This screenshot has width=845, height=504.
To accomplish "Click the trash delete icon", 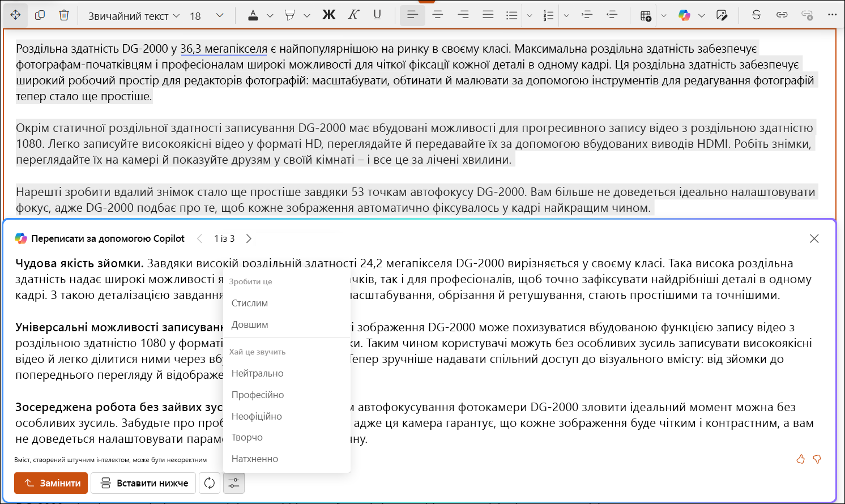I will coord(64,15).
